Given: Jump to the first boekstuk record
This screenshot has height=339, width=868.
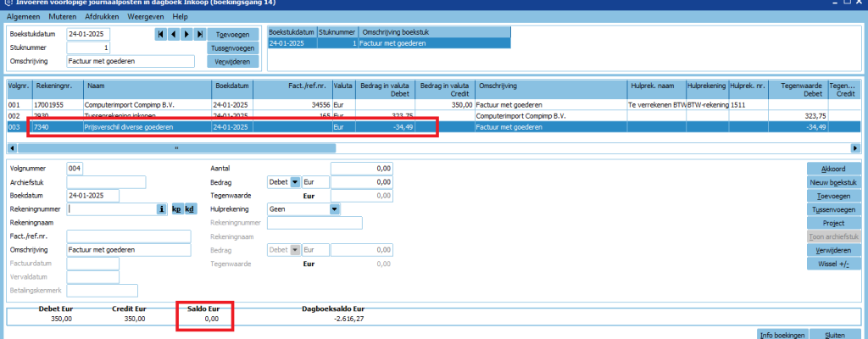Looking at the screenshot, I should coord(161,34).
